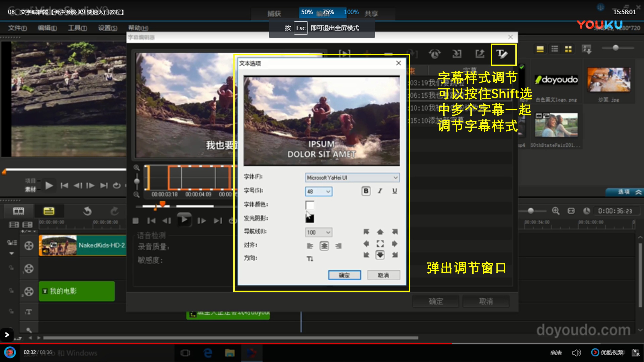The width and height of the screenshot is (644, 362).
Task: Click the undo arrow in timeline toolbar
Action: (87, 211)
